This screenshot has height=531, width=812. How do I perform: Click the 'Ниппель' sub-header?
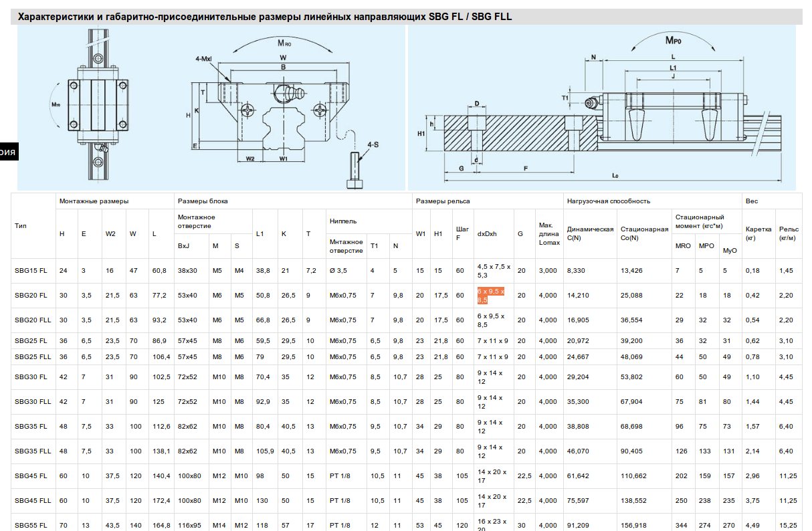point(343,221)
